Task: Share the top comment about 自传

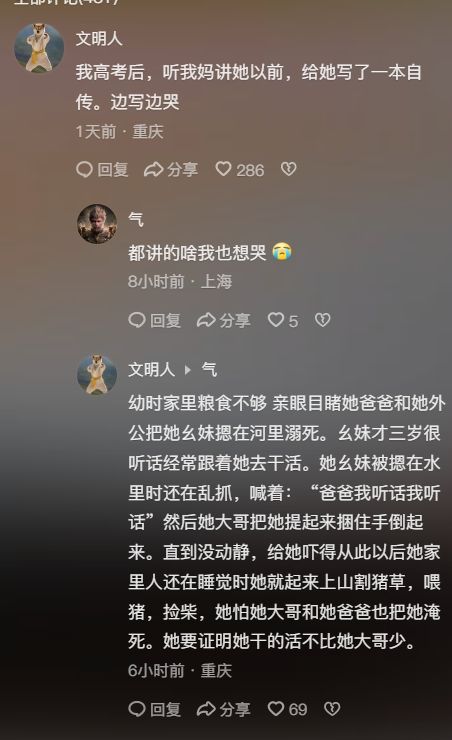Action: (x=171, y=169)
